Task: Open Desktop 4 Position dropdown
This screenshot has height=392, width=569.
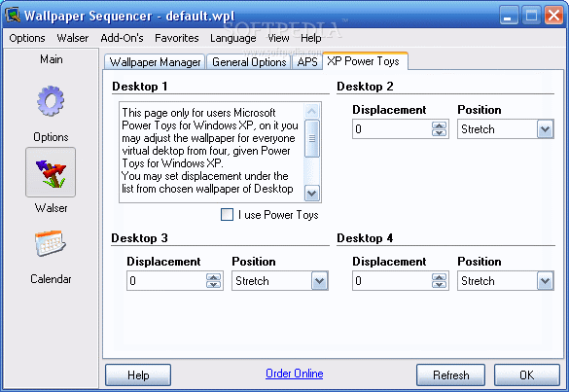Action: [x=545, y=281]
